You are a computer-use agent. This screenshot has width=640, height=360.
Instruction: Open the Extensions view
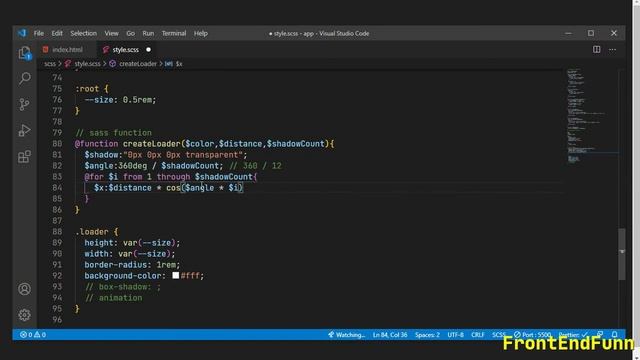24,157
